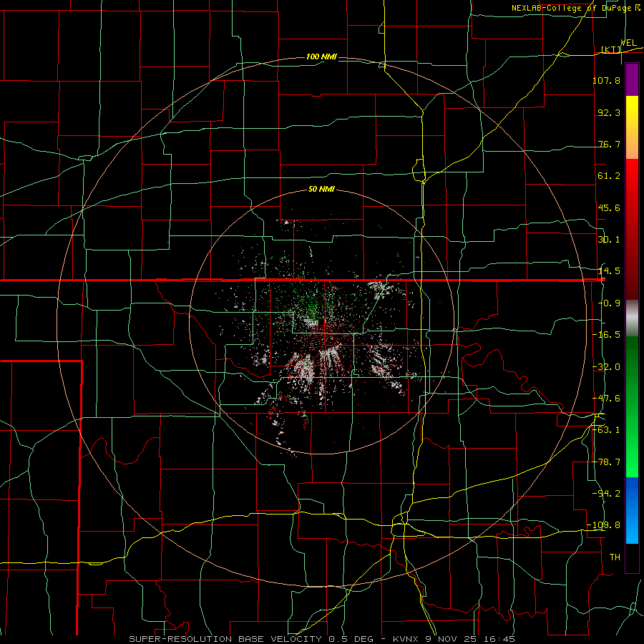Viewport: 644px width, 644px height.
Task: Click the -63.1 value on the velocity scale
Action: (607, 430)
